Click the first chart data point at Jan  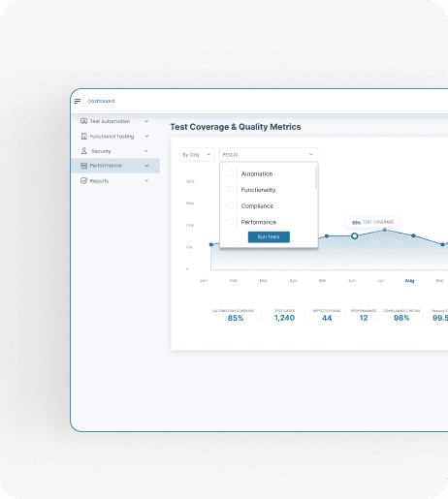(211, 244)
